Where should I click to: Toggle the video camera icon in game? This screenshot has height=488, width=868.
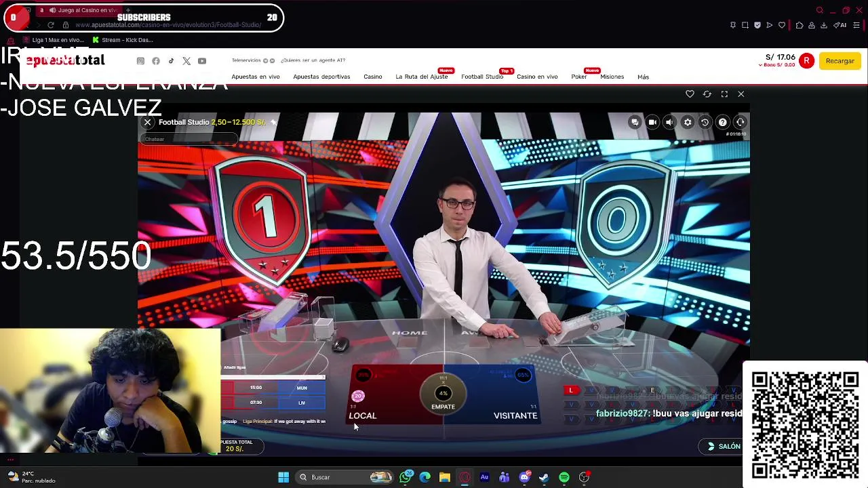point(652,122)
